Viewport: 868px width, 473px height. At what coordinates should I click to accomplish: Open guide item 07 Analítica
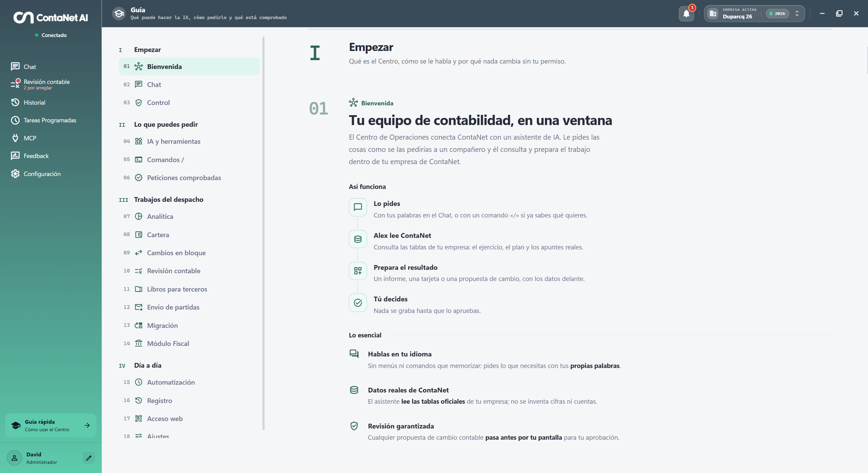[x=189, y=216]
